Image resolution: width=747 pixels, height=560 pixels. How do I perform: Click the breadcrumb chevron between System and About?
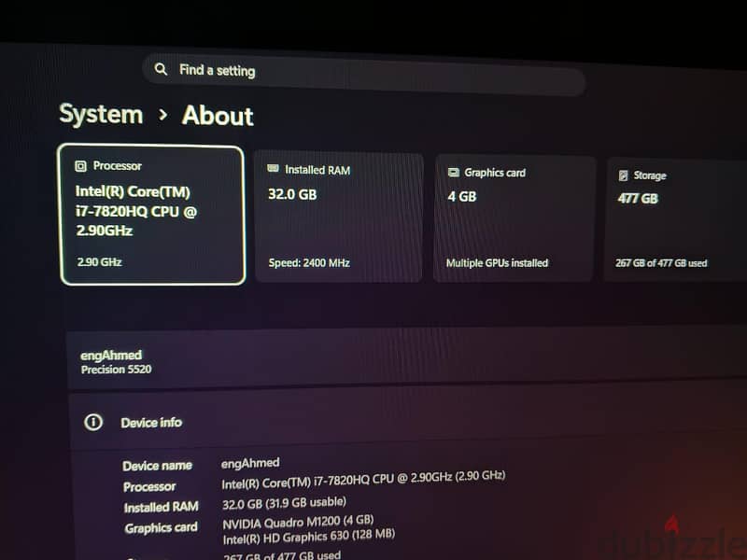click(162, 114)
